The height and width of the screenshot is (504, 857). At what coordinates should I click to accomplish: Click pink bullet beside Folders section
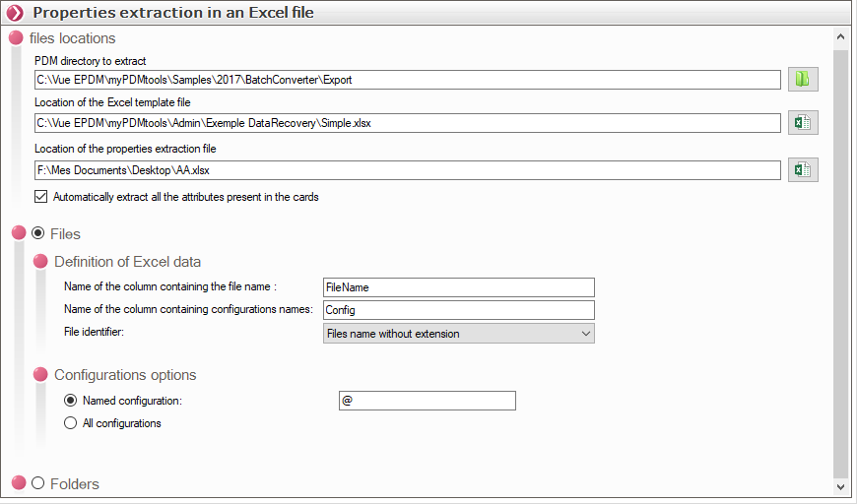(18, 483)
